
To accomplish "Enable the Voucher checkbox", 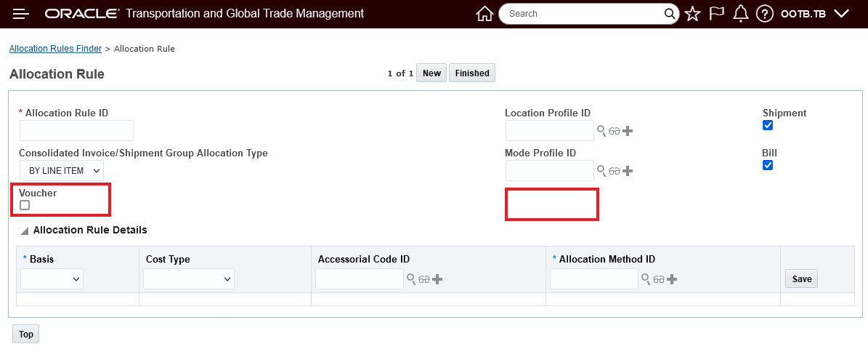I will [25, 206].
